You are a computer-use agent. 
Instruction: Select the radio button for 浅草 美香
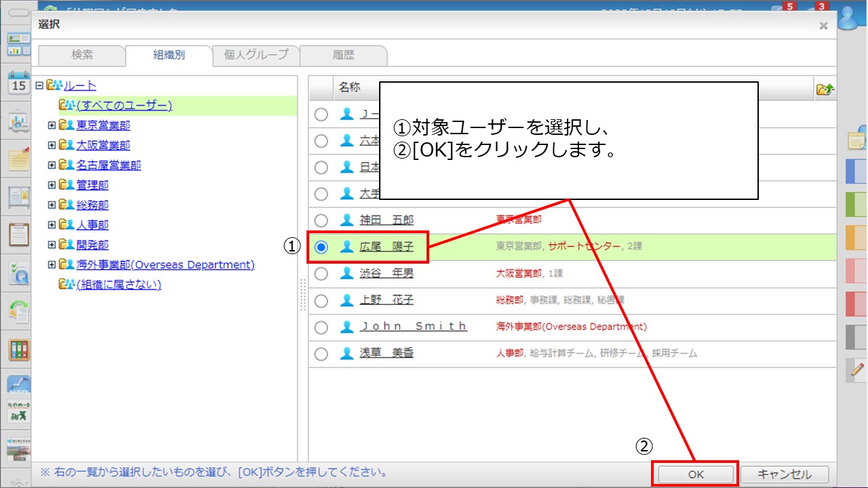[x=321, y=354]
